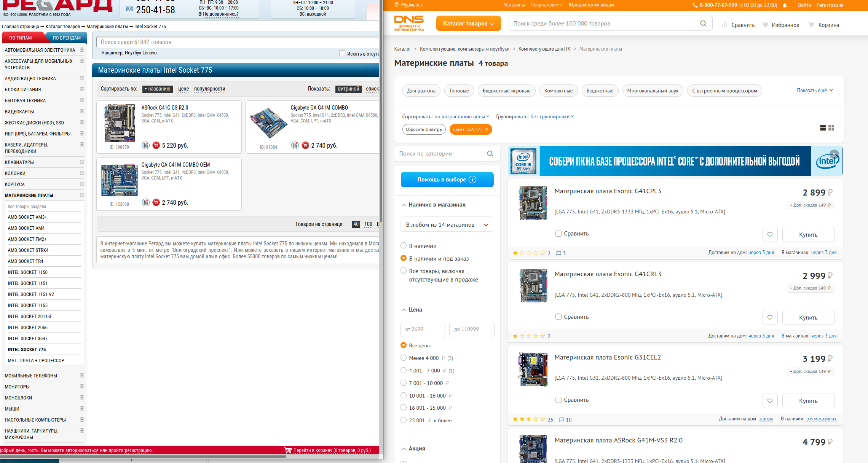Click Помощь в выборе button

[x=447, y=180]
